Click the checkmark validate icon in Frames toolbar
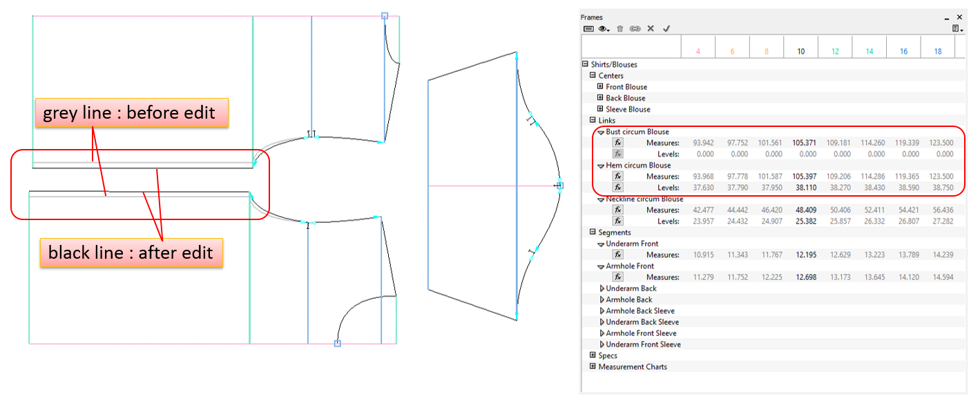The width and height of the screenshot is (980, 405). click(x=666, y=29)
